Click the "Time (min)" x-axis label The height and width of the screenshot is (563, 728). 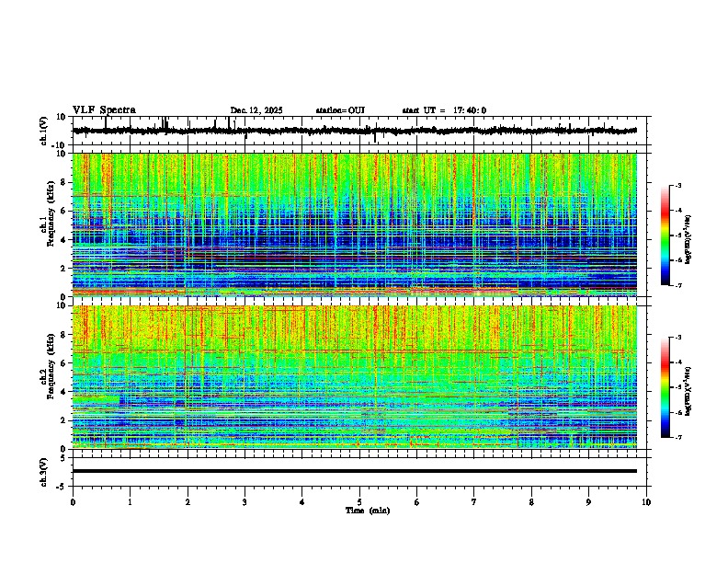coord(368,511)
